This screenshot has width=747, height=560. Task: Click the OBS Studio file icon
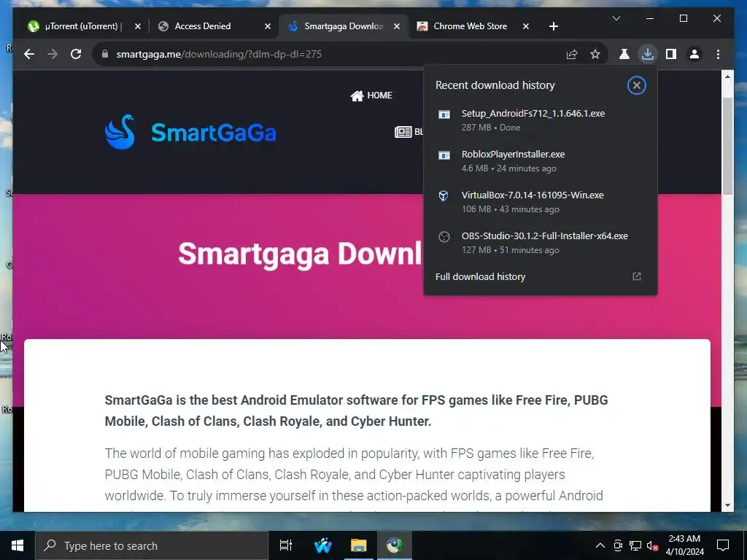coord(444,237)
